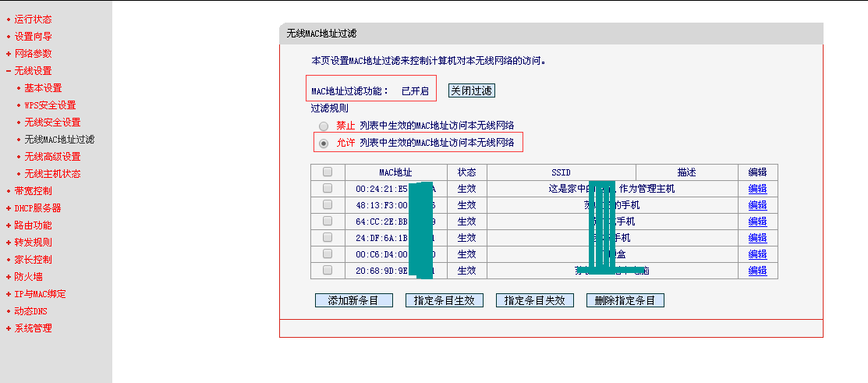Expand the 系统管理 menu
Screen dimensions: 868x383
pos(34,328)
